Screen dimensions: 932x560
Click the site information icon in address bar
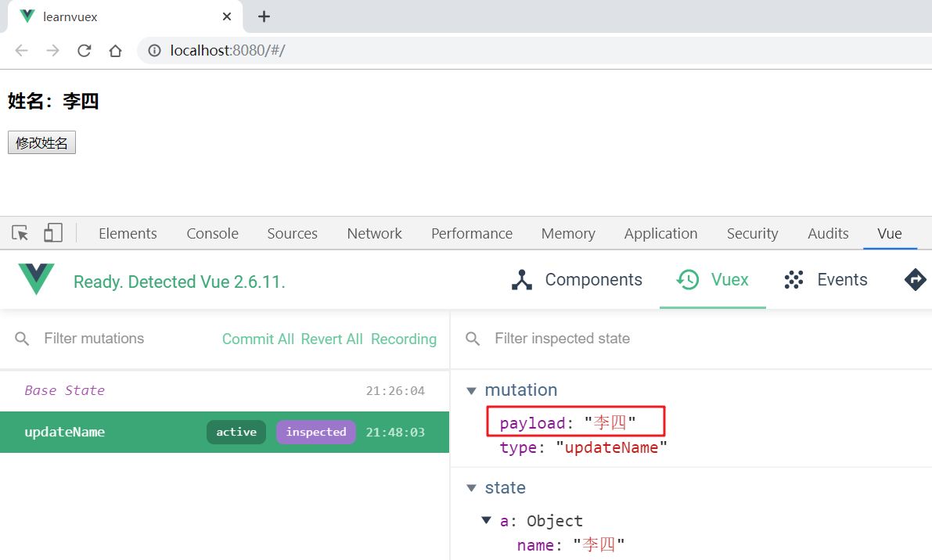(x=155, y=51)
